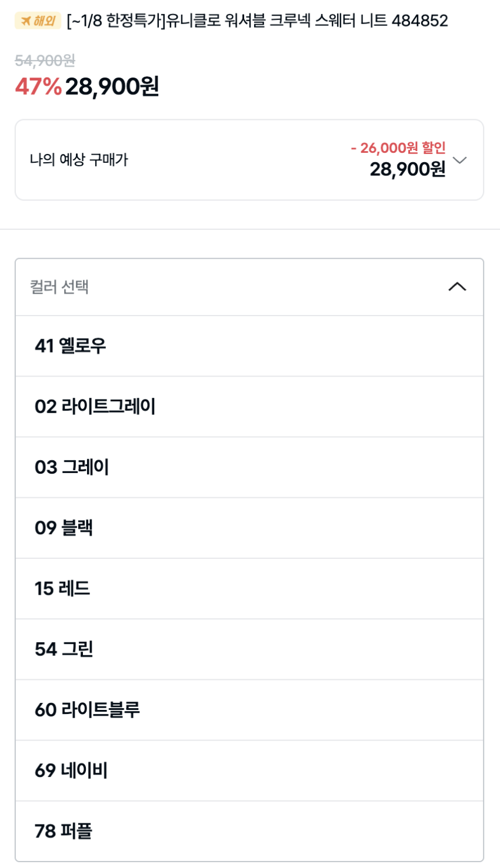Click the 28,900원 expected purchase amount
Image resolution: width=500 pixels, height=868 pixels.
click(x=407, y=169)
